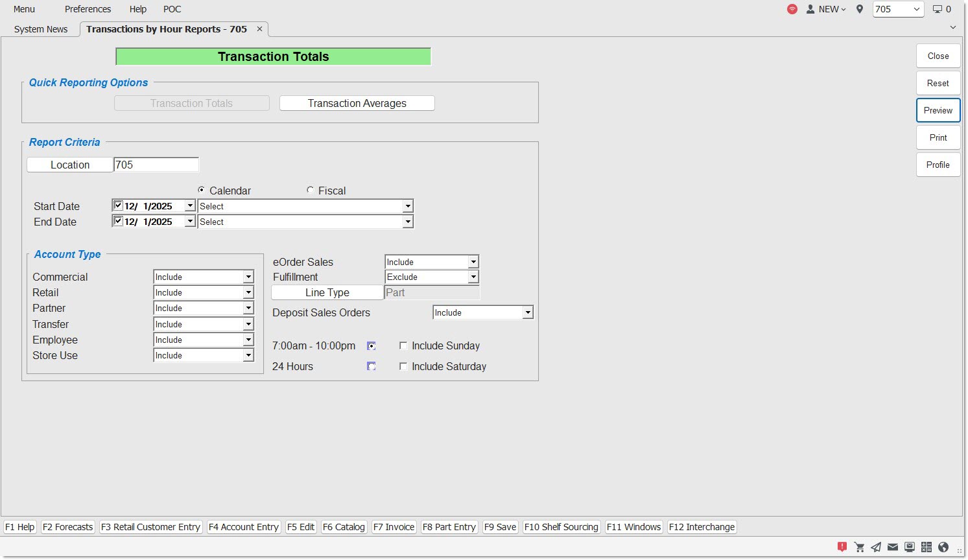Open the calculator icon in status bar

tap(927, 547)
